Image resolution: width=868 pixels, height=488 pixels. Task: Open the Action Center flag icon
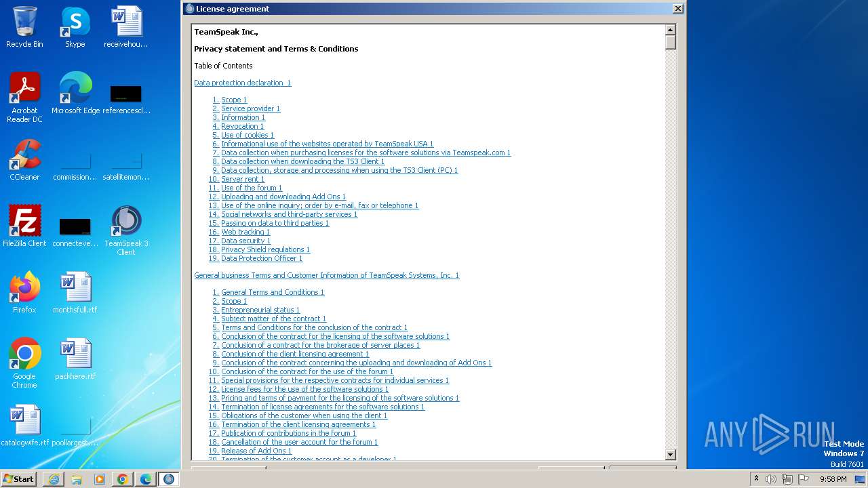click(804, 479)
